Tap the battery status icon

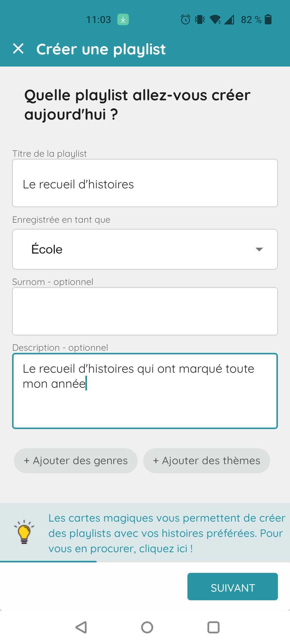click(268, 20)
